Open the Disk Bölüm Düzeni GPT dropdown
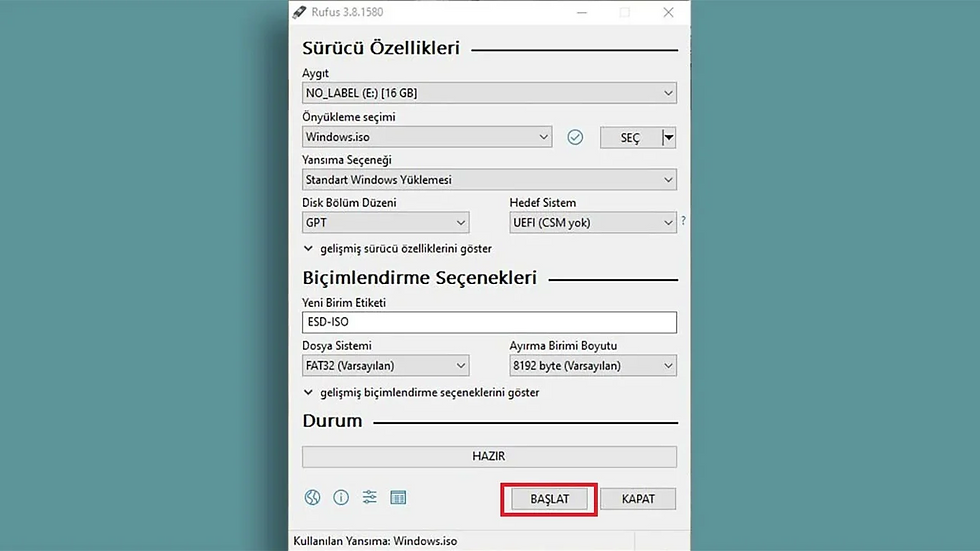Screen dimensions: 980x551 [x=386, y=222]
